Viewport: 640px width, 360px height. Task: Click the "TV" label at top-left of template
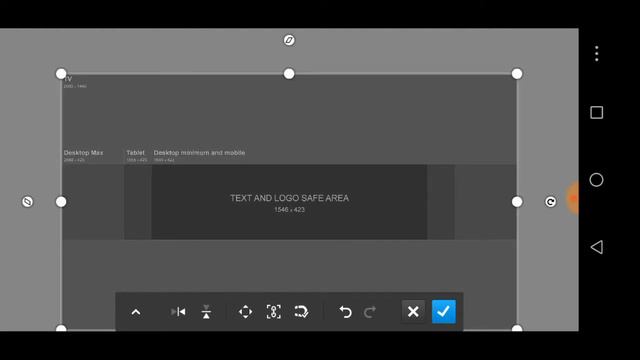pyautogui.click(x=68, y=79)
